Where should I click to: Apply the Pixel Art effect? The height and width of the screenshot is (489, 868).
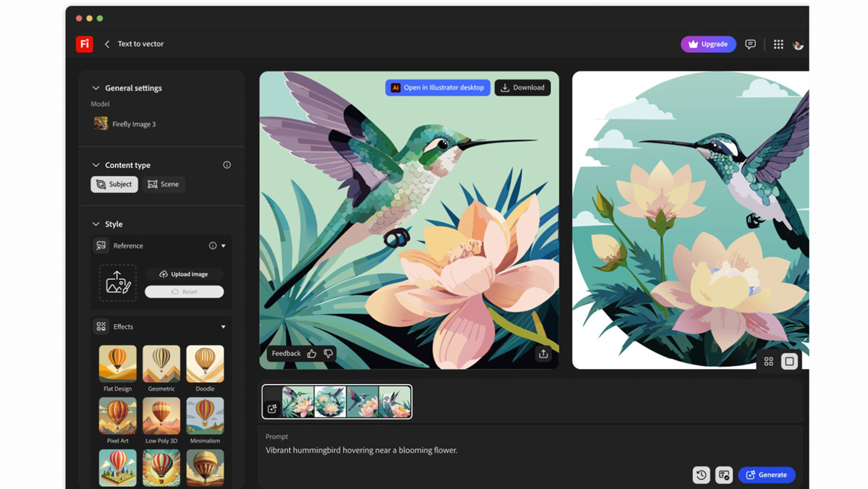pos(118,416)
